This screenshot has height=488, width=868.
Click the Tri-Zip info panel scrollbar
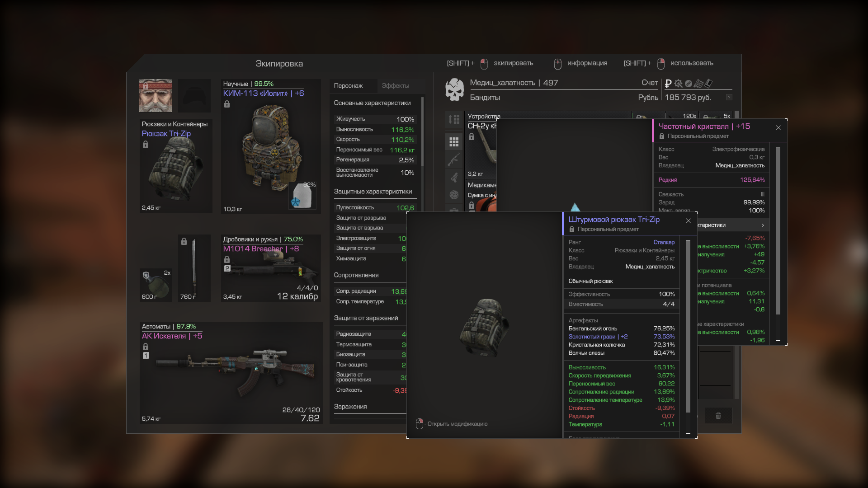(x=688, y=325)
